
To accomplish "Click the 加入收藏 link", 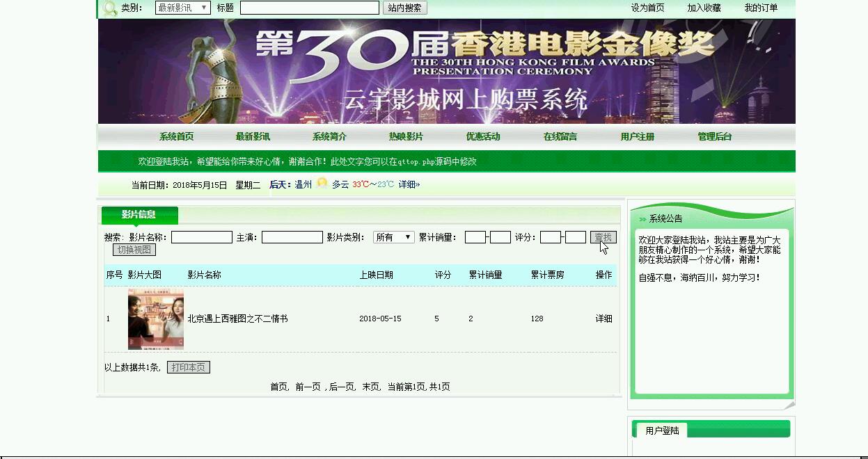I will 704,8.
